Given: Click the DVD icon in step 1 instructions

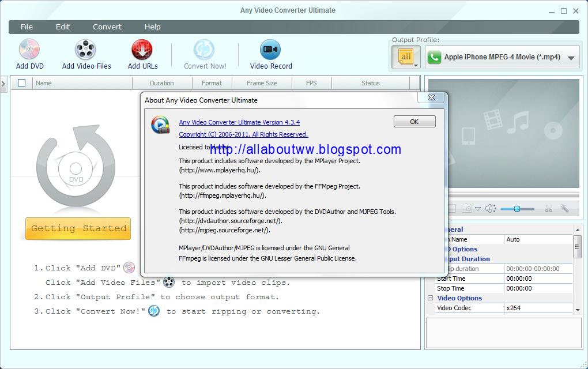Looking at the screenshot, I should click(x=129, y=268).
